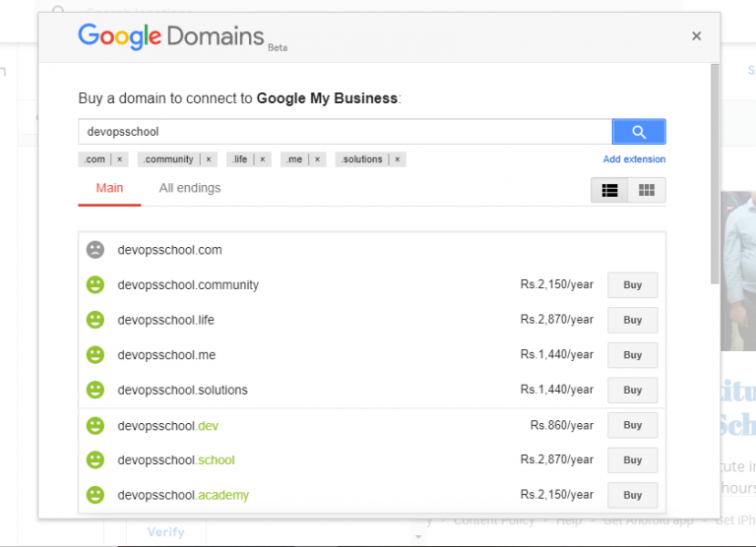Viewport: 756px width, 547px height.
Task: Buy devopsschool.dev domain
Action: coord(633,425)
